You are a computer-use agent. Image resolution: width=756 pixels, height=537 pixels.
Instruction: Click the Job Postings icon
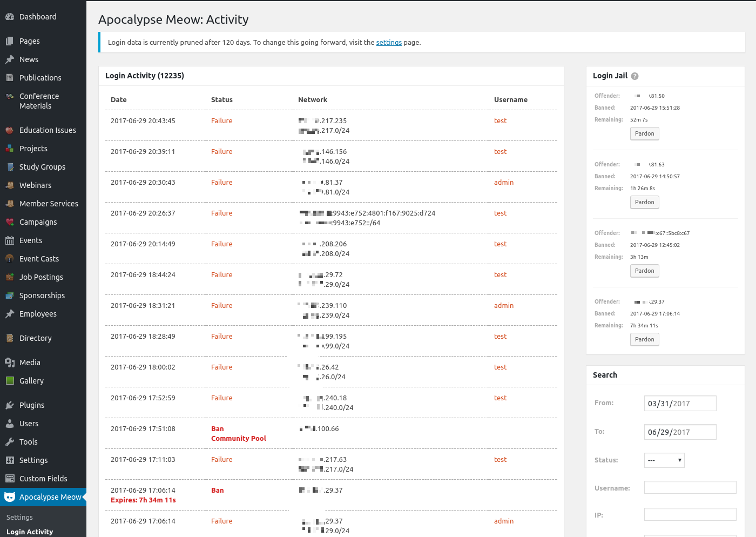(10, 277)
